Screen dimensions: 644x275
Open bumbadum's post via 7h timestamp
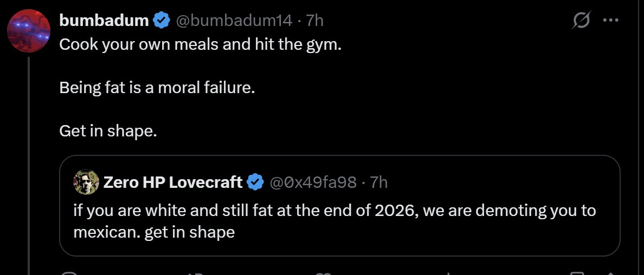click(314, 21)
